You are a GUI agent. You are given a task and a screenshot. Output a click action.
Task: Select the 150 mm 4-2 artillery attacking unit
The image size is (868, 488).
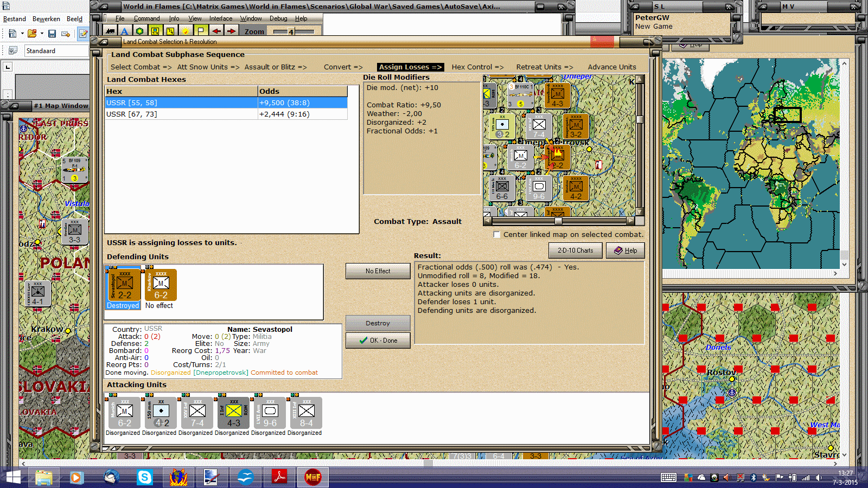click(161, 413)
